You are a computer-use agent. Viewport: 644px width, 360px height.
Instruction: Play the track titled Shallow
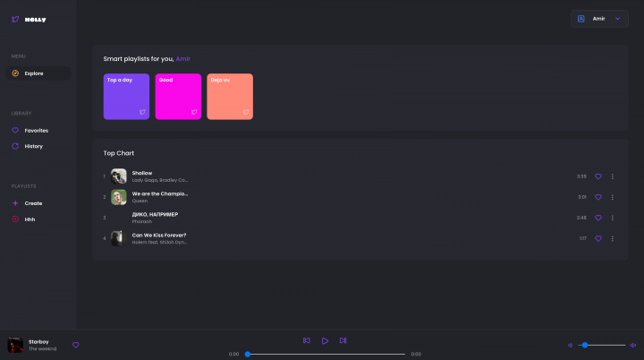(x=142, y=173)
